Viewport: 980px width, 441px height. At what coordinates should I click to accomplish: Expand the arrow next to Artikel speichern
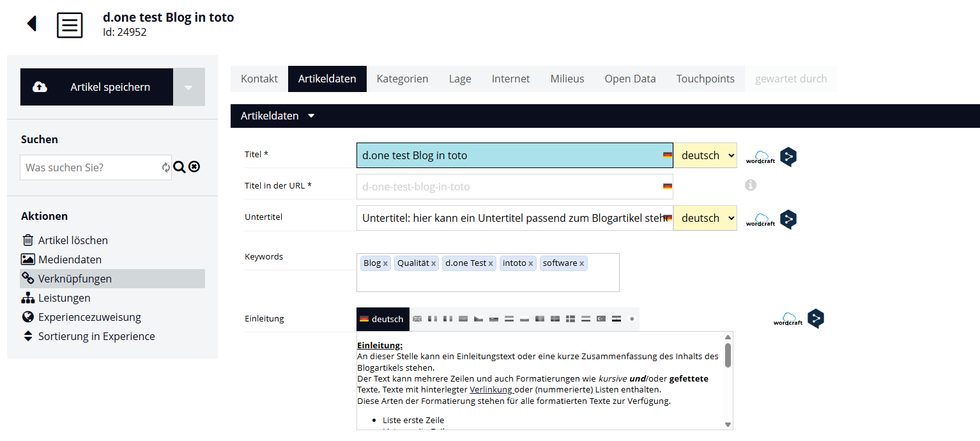(189, 87)
